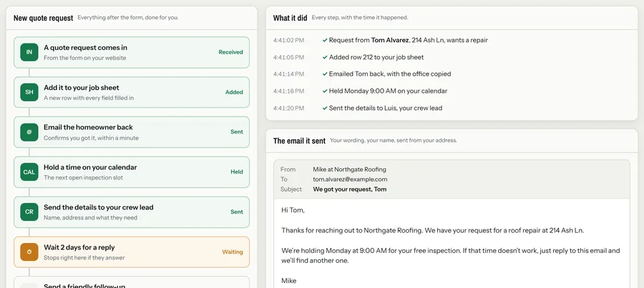
Task: Open the 'Send the details to your crew lead' card
Action: coord(132,212)
